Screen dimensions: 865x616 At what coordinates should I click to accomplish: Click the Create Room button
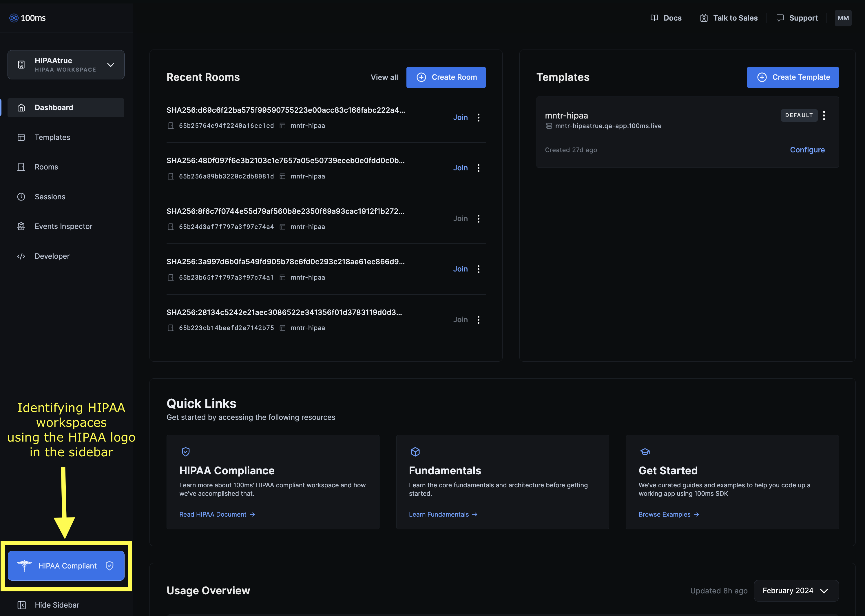click(446, 77)
